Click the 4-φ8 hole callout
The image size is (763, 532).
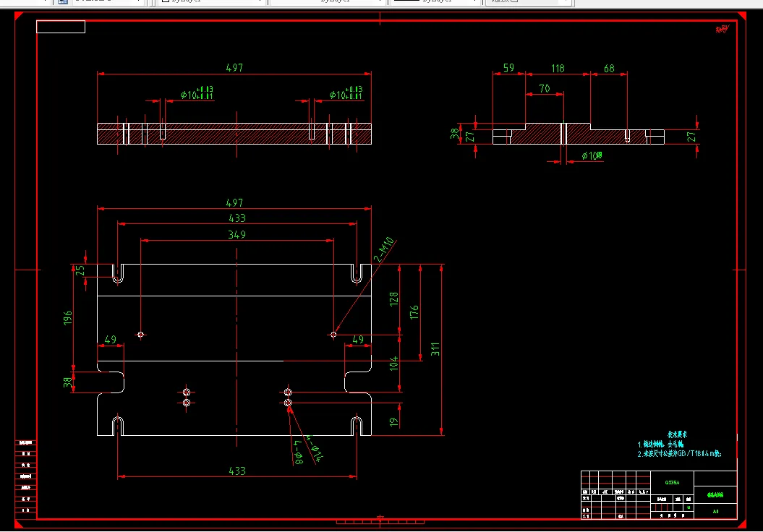point(298,452)
